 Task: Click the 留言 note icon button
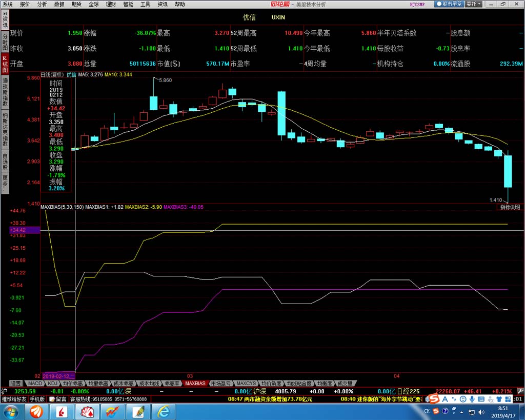click(x=57, y=399)
